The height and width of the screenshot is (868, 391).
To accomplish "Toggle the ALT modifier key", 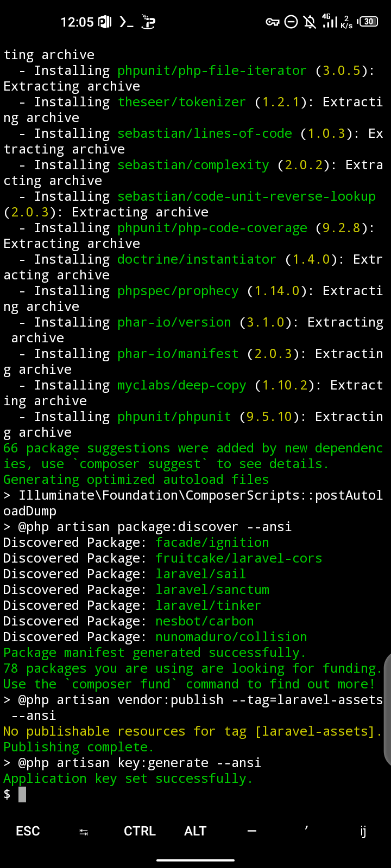I will (195, 831).
